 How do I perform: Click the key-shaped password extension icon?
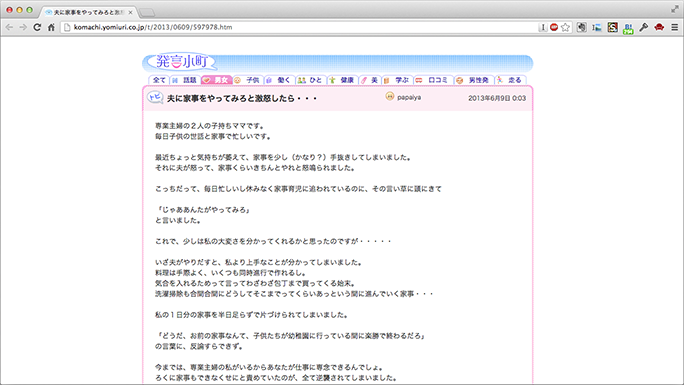pyautogui.click(x=643, y=27)
